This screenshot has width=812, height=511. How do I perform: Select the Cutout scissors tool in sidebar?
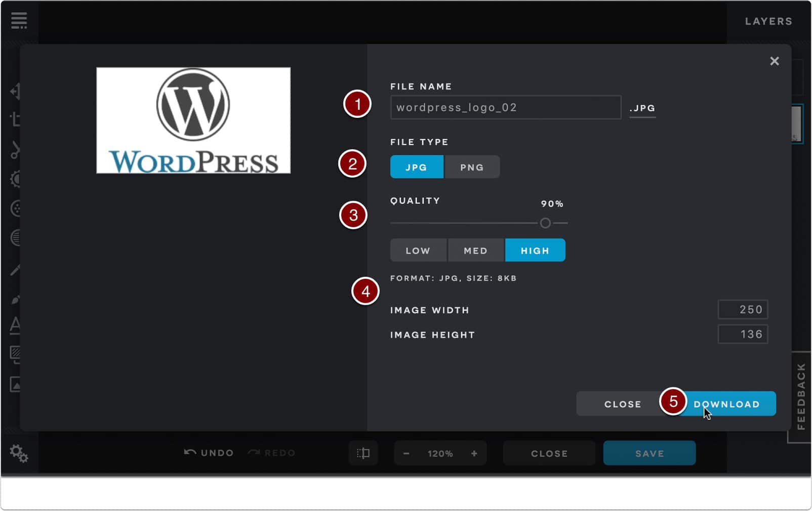click(x=15, y=150)
